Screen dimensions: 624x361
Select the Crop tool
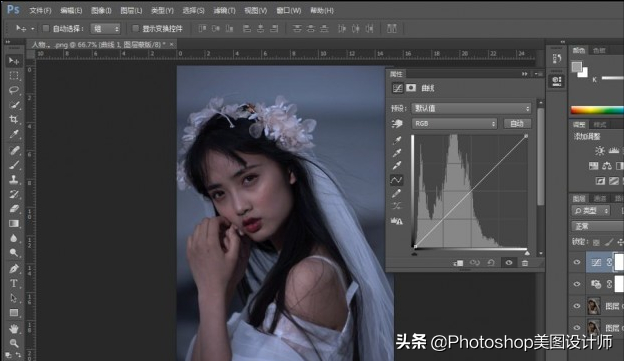click(x=14, y=120)
